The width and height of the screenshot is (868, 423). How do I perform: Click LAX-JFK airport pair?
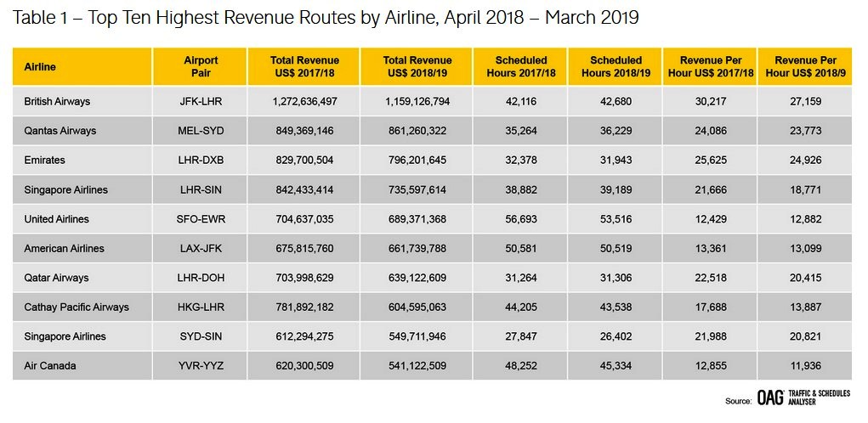pos(200,248)
